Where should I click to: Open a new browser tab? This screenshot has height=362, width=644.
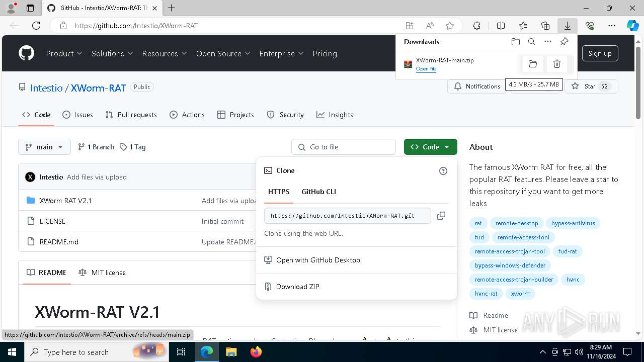[x=172, y=8]
